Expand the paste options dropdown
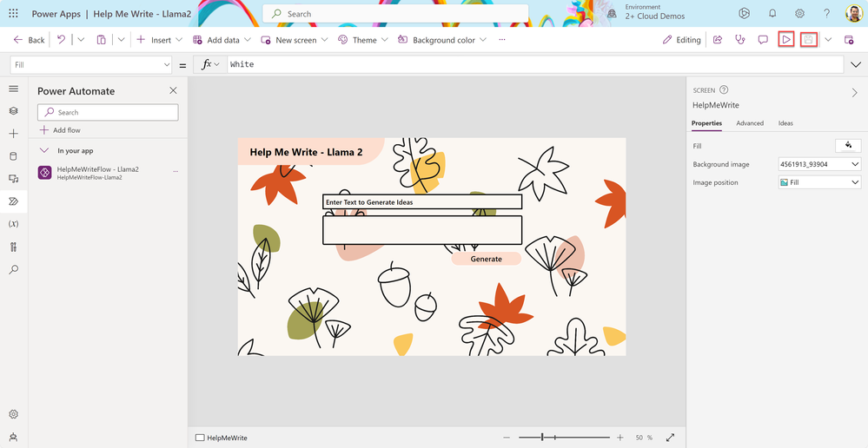 point(122,40)
